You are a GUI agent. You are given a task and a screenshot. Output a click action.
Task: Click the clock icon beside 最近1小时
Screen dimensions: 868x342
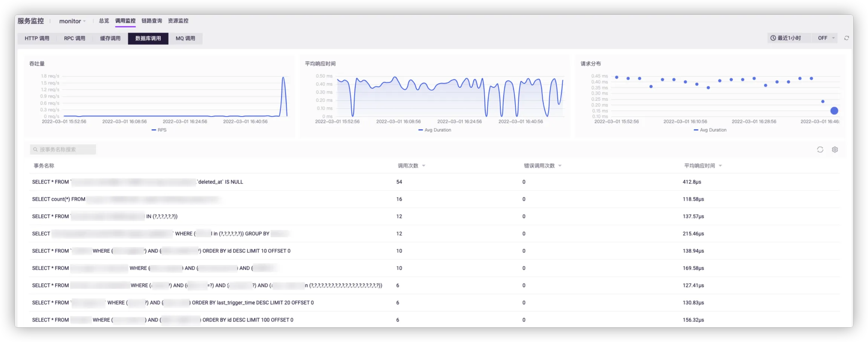pyautogui.click(x=773, y=38)
